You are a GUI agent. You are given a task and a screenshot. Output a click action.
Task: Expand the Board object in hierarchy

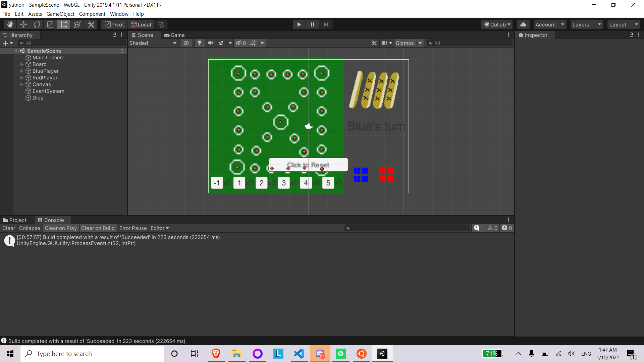22,64
